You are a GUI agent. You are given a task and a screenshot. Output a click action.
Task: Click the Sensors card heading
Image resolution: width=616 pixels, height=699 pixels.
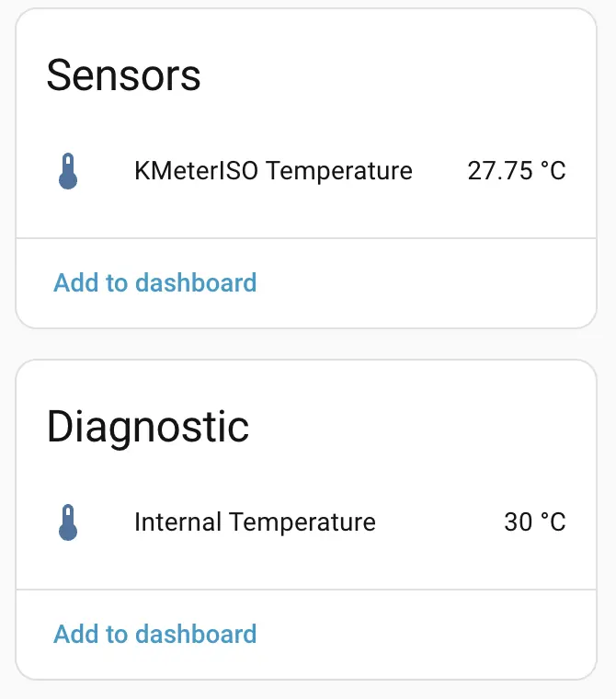click(123, 74)
